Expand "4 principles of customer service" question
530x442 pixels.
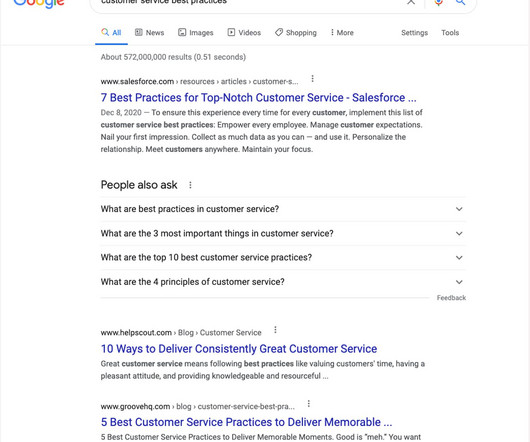[x=283, y=282]
